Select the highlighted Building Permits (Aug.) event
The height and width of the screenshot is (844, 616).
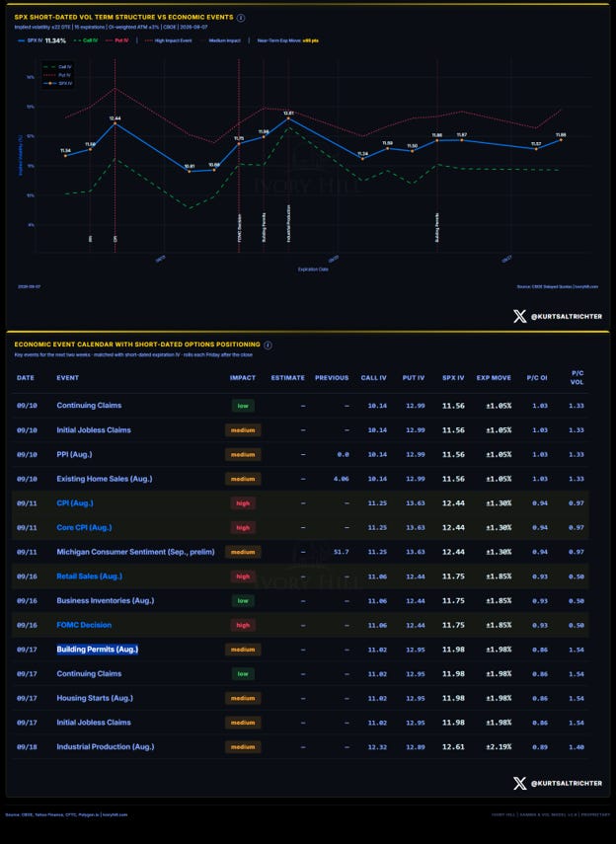[98, 650]
